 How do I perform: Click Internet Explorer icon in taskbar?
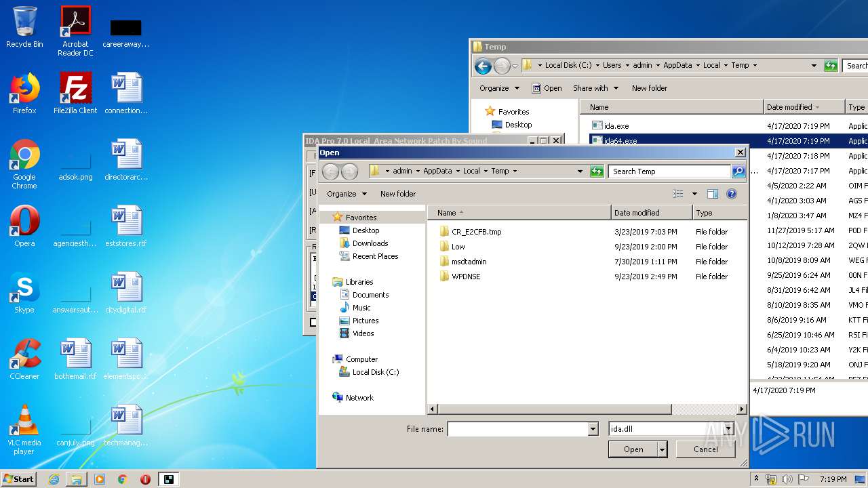coord(54,479)
